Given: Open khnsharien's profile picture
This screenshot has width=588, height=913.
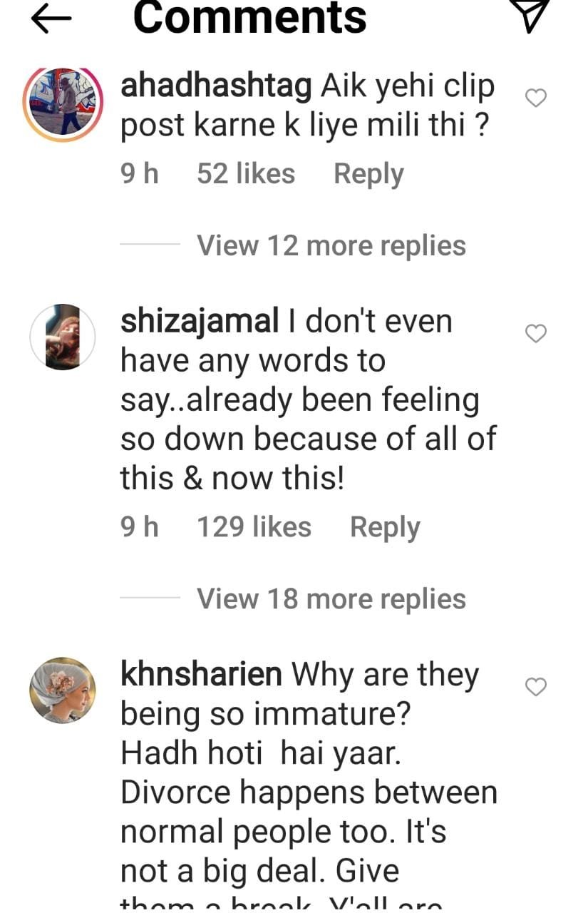Looking at the screenshot, I should point(63,690).
